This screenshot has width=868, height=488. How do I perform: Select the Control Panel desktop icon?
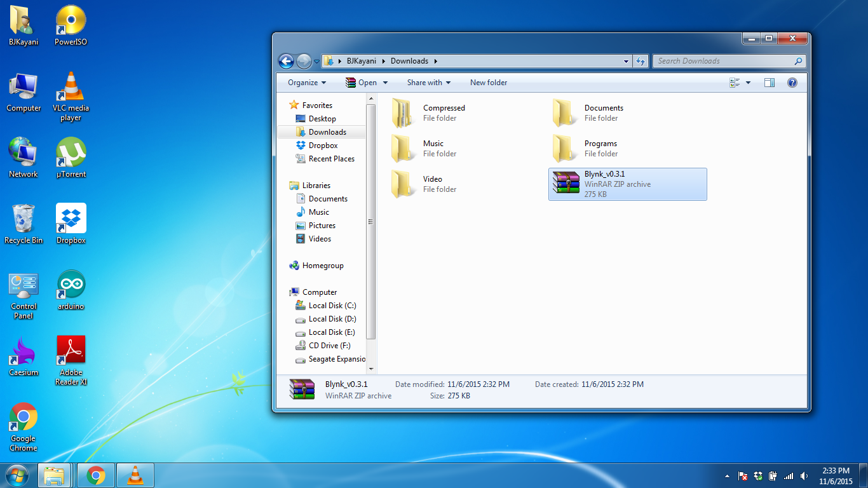(x=24, y=295)
